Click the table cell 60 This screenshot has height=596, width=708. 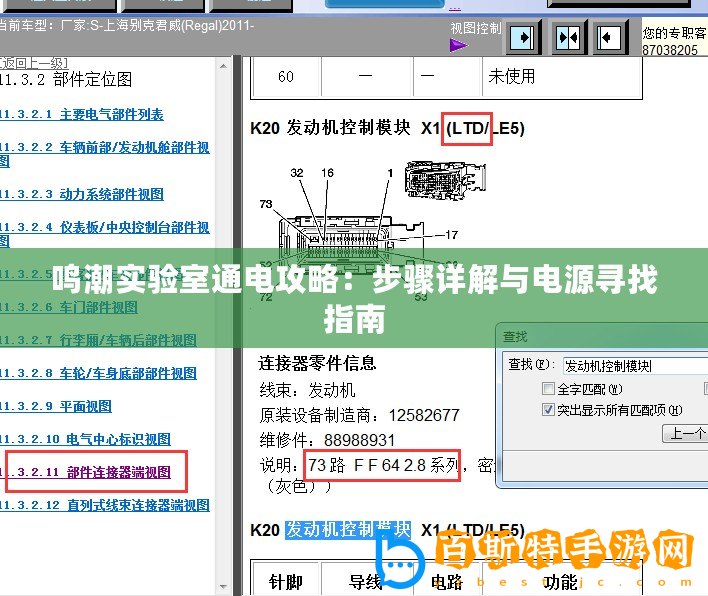pyautogui.click(x=285, y=76)
